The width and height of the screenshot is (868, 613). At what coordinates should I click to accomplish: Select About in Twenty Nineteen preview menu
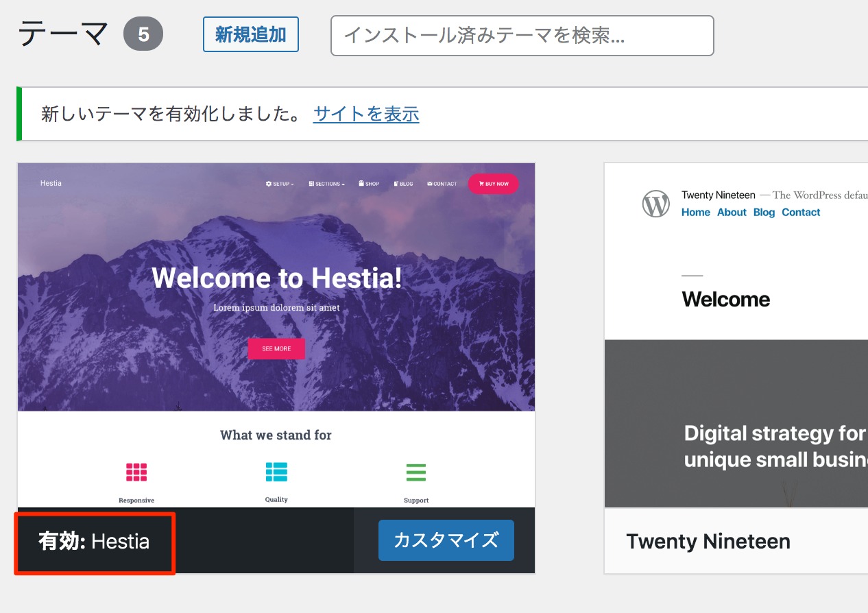click(732, 213)
